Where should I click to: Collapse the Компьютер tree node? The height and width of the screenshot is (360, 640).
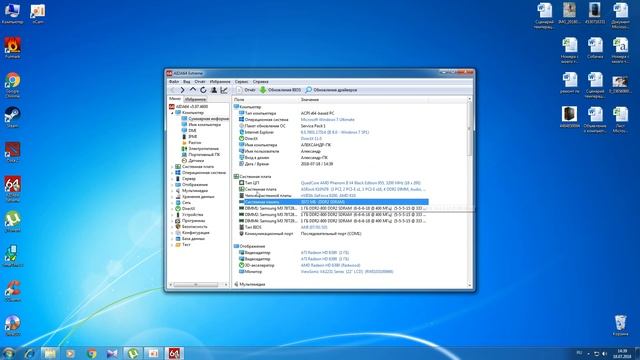[x=172, y=113]
